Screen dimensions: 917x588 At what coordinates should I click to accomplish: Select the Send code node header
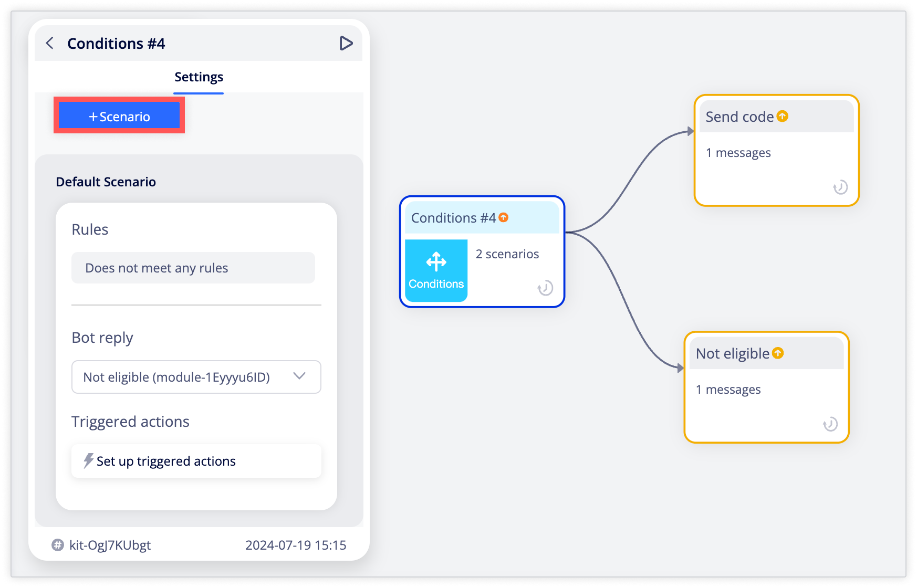click(776, 117)
